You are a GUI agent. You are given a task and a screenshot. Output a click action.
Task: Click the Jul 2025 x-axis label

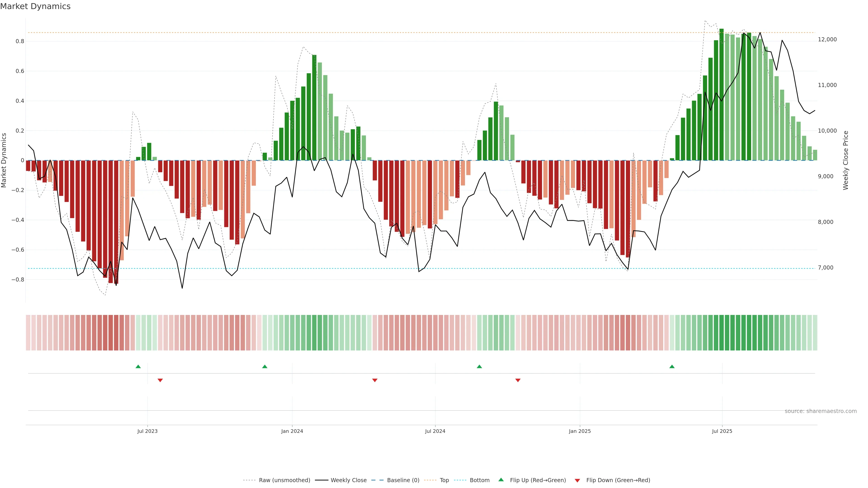722,431
